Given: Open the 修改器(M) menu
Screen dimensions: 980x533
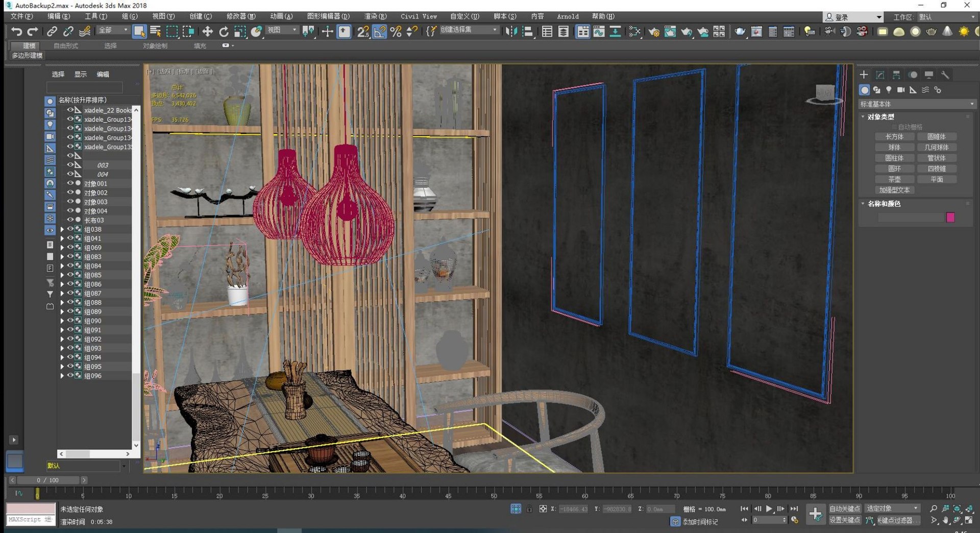Looking at the screenshot, I should [241, 16].
